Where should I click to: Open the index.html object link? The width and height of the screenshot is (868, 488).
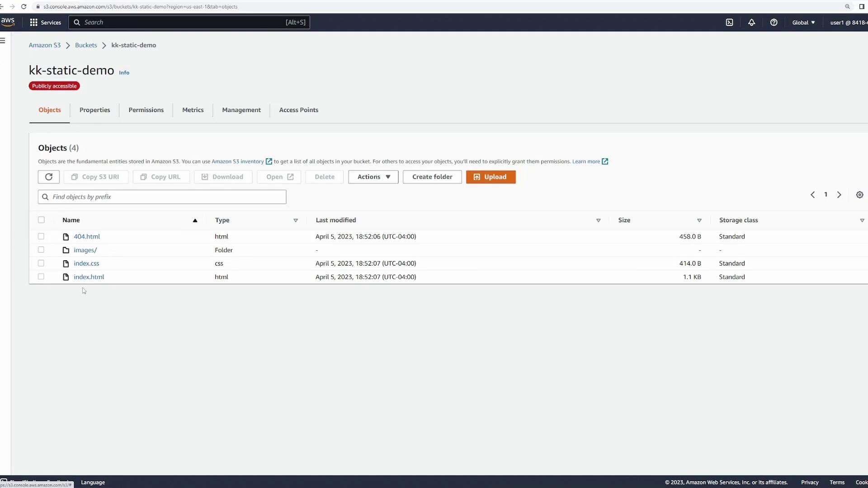click(89, 277)
